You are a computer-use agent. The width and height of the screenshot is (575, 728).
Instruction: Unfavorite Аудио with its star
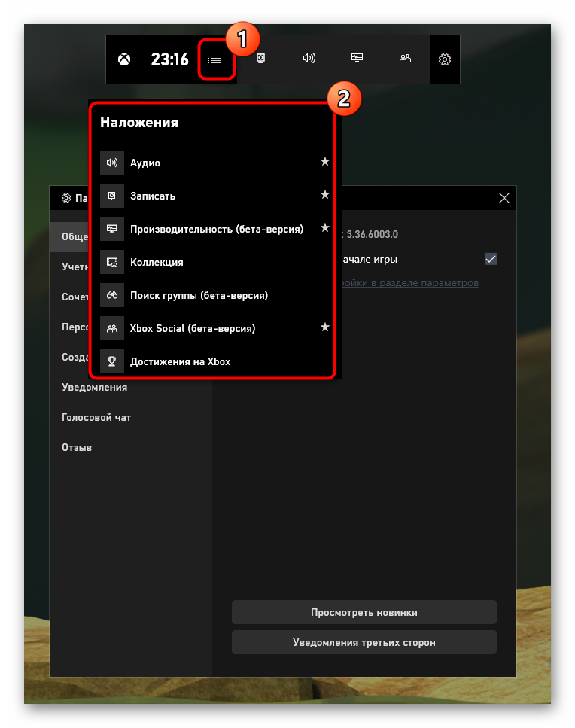(x=325, y=162)
